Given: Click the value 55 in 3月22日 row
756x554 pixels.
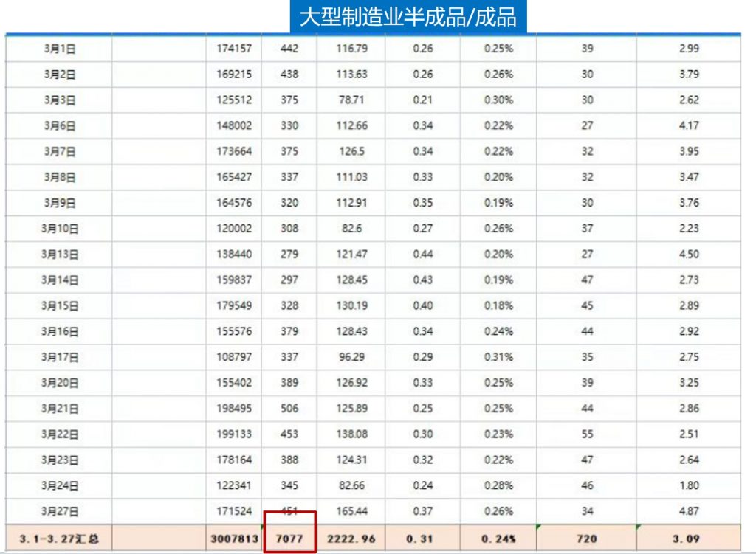Looking at the screenshot, I should pos(587,434).
